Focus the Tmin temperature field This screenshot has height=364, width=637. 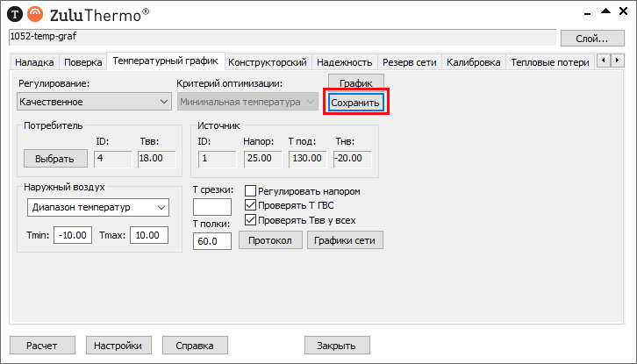(73, 236)
